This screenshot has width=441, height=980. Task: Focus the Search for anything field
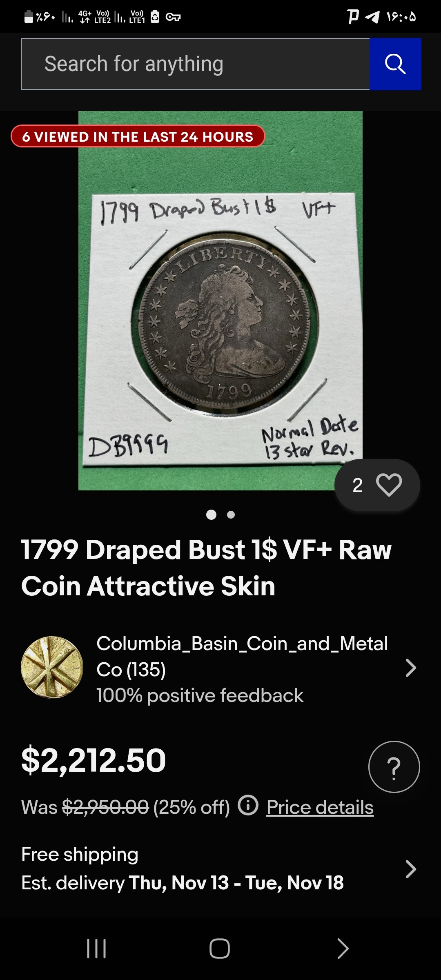point(196,64)
